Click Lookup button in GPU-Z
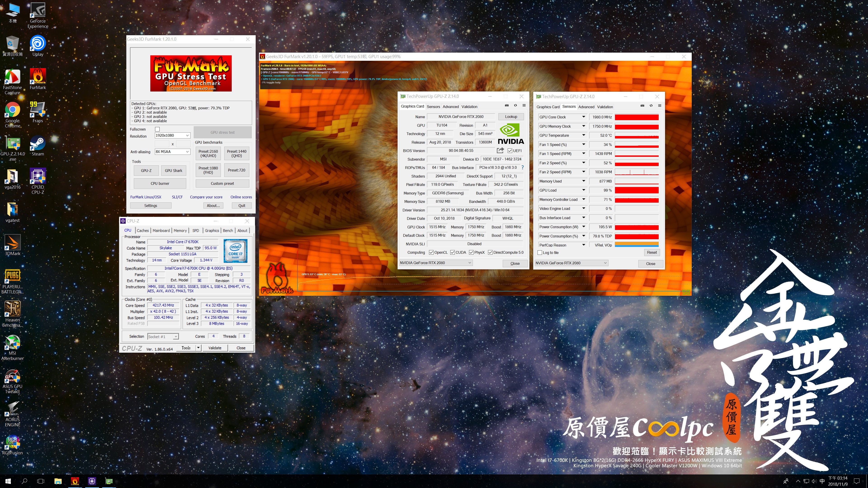 (511, 117)
